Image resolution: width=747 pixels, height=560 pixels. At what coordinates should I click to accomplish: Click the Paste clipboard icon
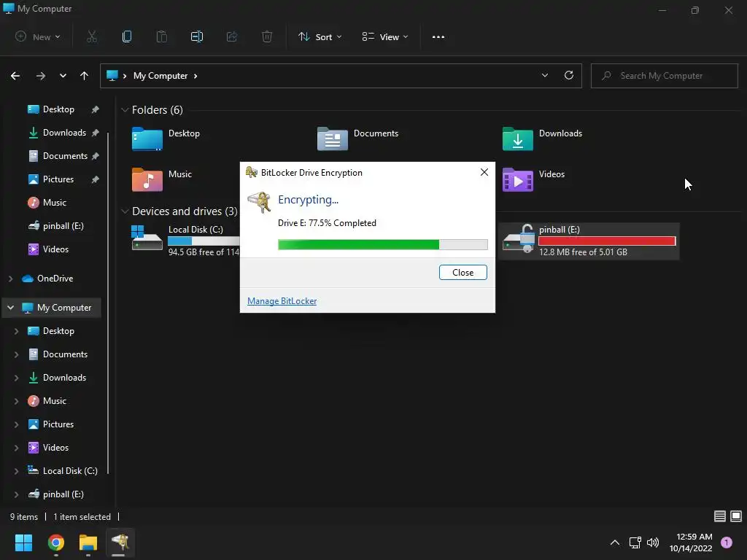tap(162, 36)
